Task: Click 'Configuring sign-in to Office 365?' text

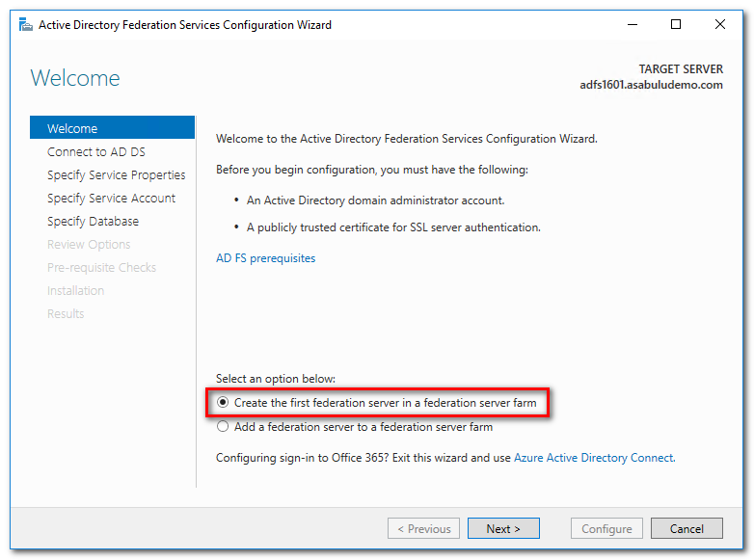Action: click(x=302, y=458)
